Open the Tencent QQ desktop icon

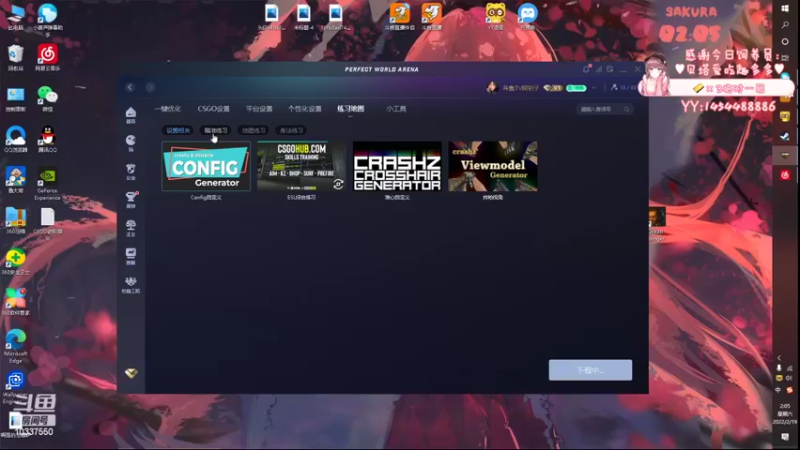pyautogui.click(x=47, y=139)
